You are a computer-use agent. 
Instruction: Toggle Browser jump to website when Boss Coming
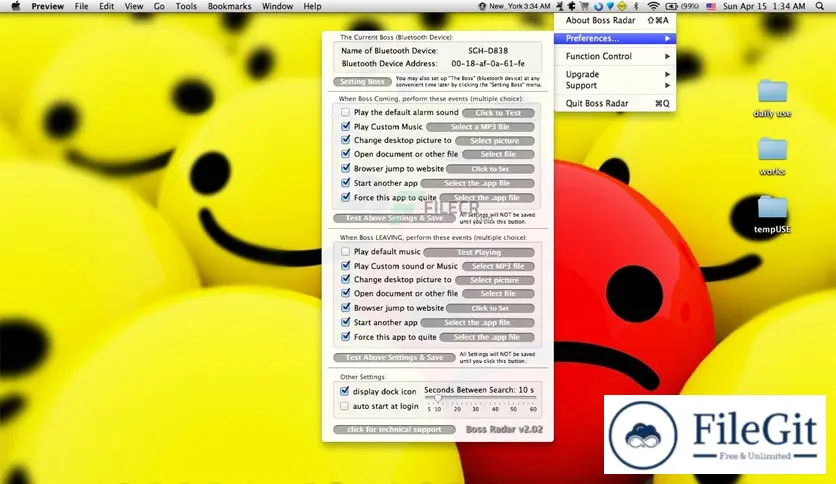coord(345,168)
